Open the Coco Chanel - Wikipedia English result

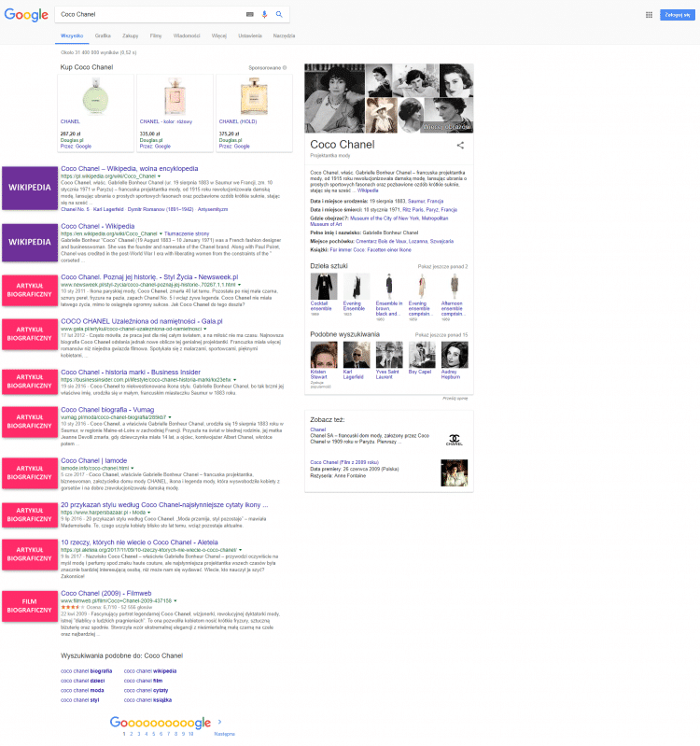[97, 226]
